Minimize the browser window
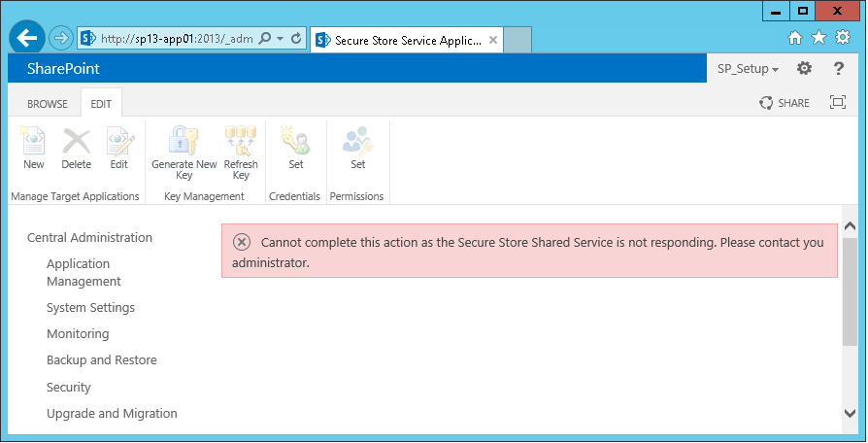 [776, 11]
